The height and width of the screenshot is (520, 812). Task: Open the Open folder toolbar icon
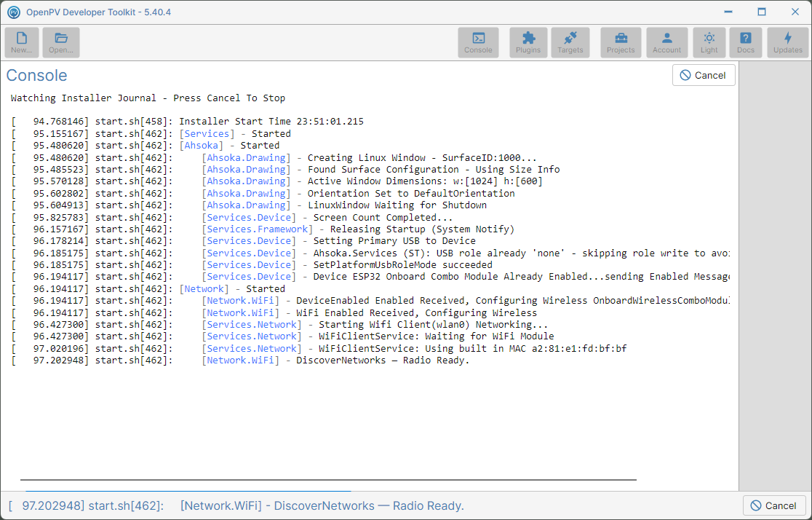point(61,42)
